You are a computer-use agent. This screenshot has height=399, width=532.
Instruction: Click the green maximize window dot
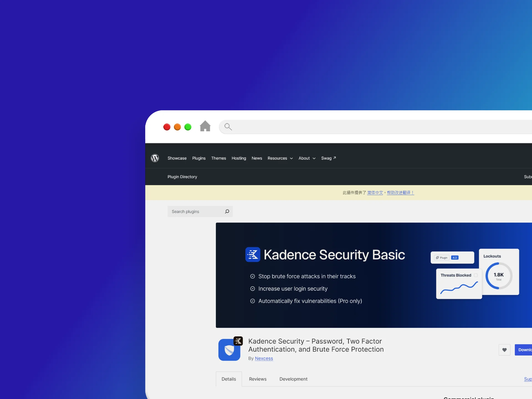coord(188,127)
